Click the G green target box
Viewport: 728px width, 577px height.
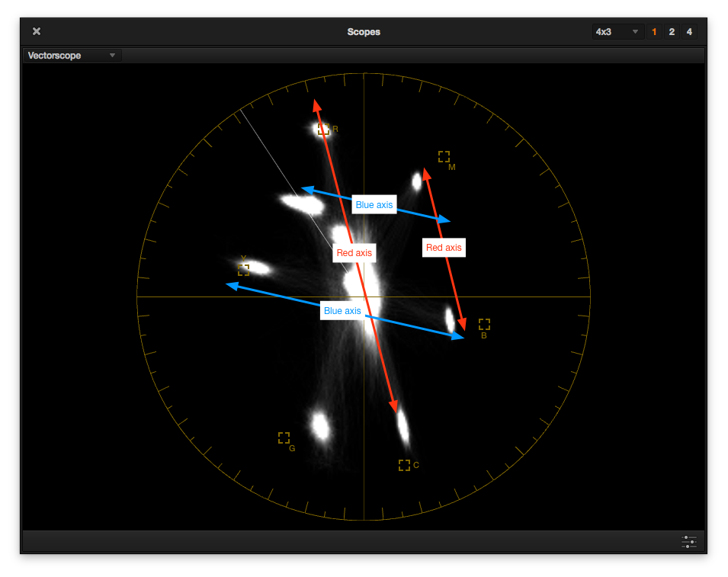284,438
